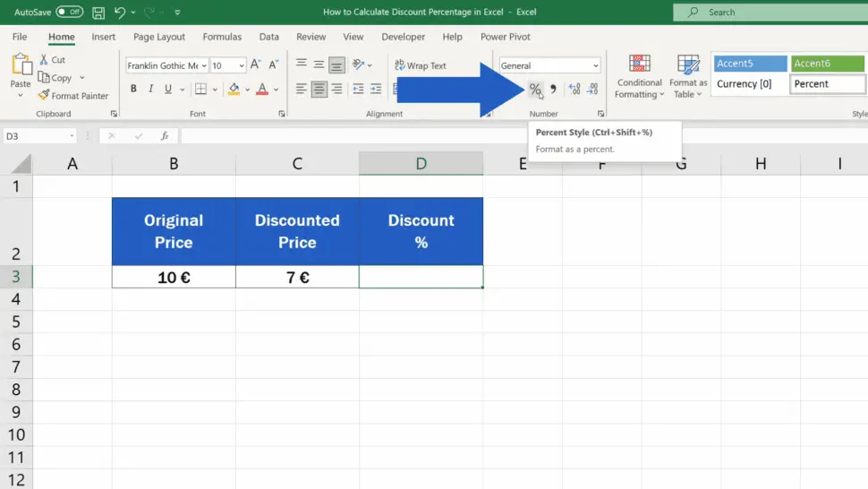Apply the Accent6 green cell style

[x=828, y=64]
